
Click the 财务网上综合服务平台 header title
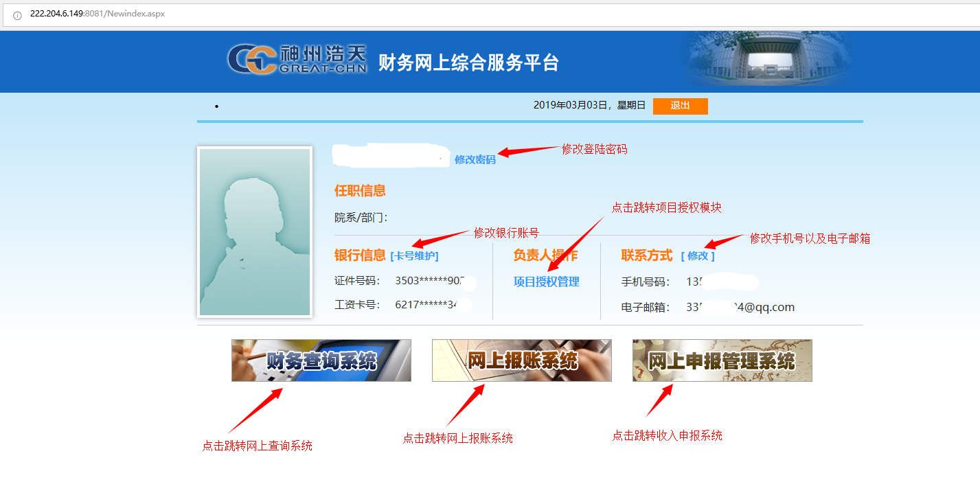468,62
